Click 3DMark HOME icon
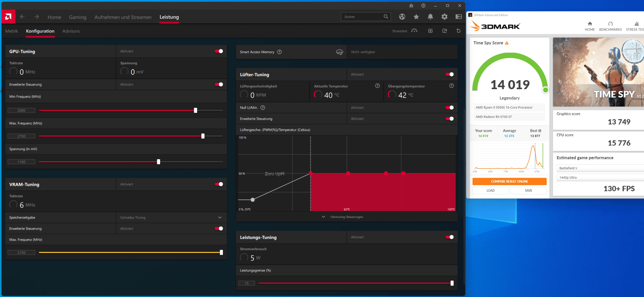The image size is (644, 297). pyautogui.click(x=590, y=24)
